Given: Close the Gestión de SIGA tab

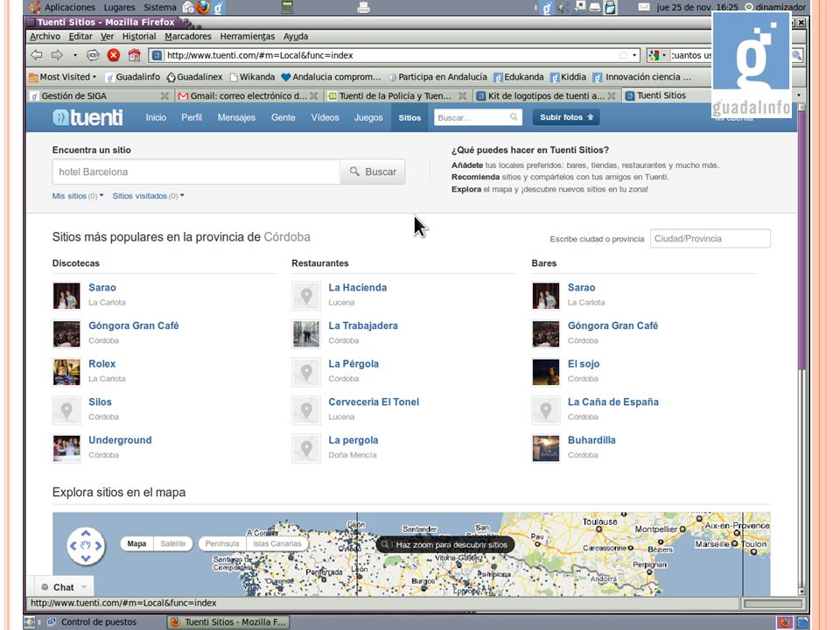Looking at the screenshot, I should point(165,96).
